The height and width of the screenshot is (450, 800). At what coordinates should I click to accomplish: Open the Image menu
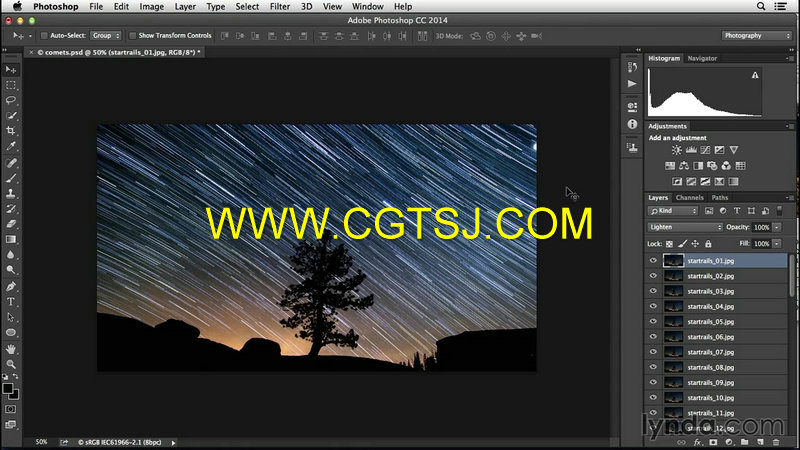[152, 7]
